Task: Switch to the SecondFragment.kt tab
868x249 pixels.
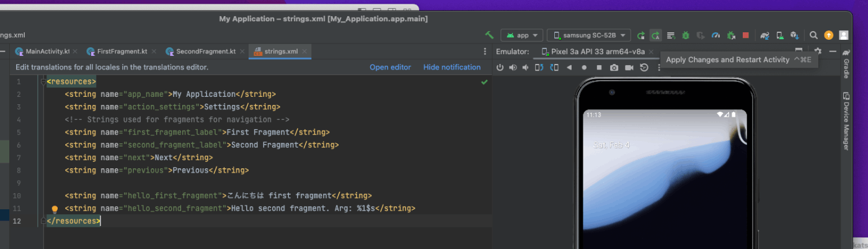Action: (x=206, y=52)
